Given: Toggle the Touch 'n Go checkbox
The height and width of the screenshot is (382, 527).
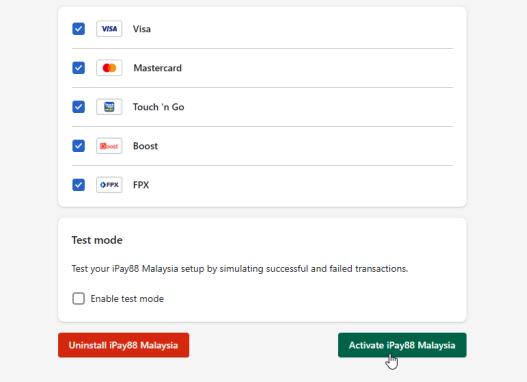Looking at the screenshot, I should click(x=78, y=107).
